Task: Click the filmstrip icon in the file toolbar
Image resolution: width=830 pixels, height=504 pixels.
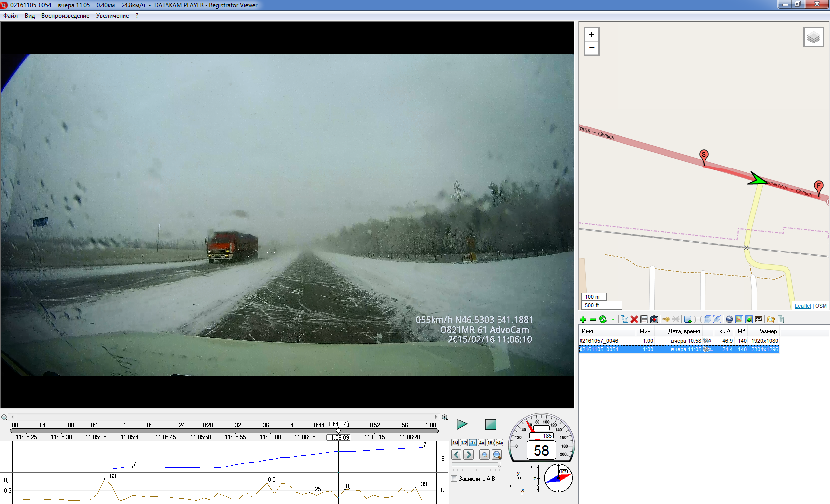Action: tap(759, 320)
